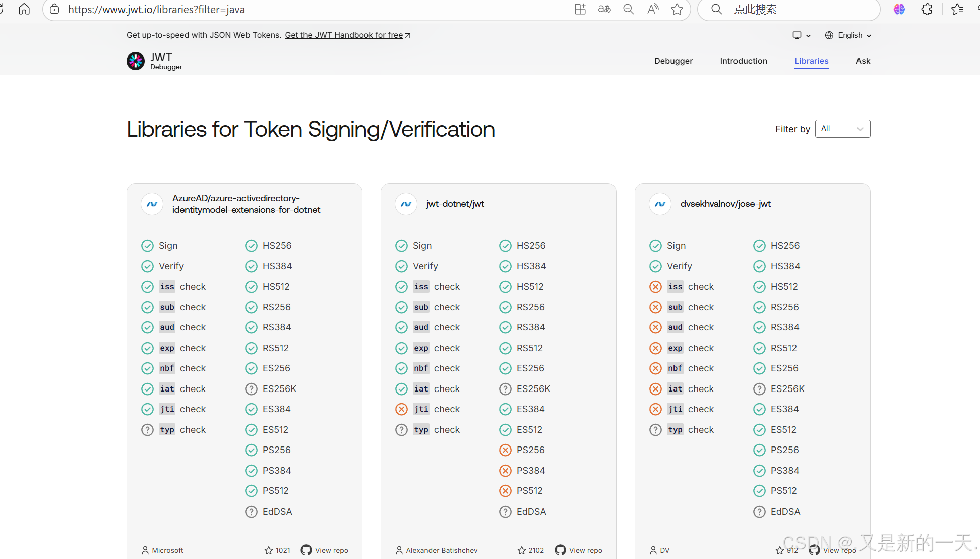Select the Libraries nav item
Viewport: 980px width, 559px height.
(x=812, y=61)
